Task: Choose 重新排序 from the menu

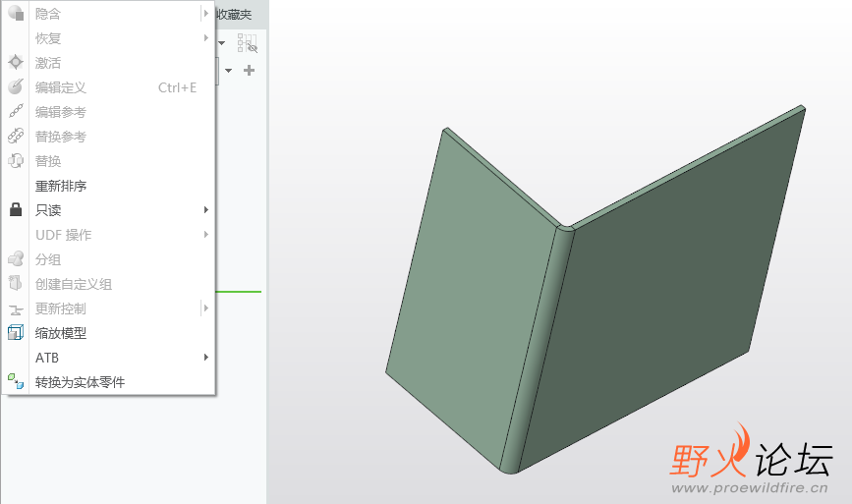Action: (109, 186)
